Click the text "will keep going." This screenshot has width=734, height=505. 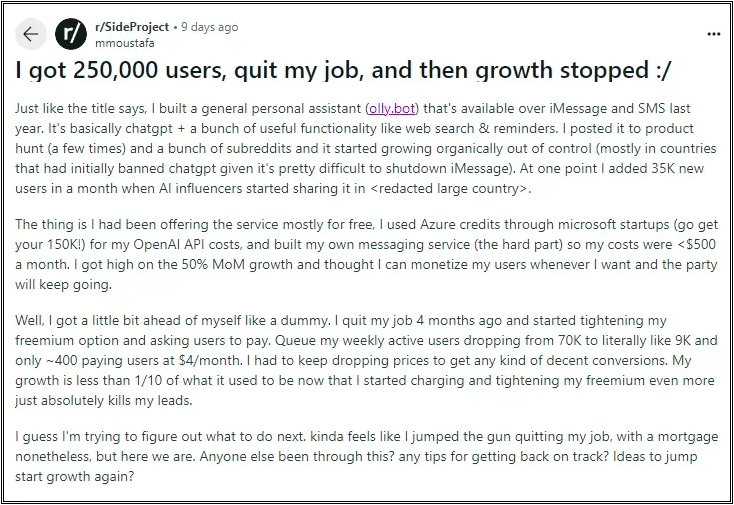pos(63,285)
